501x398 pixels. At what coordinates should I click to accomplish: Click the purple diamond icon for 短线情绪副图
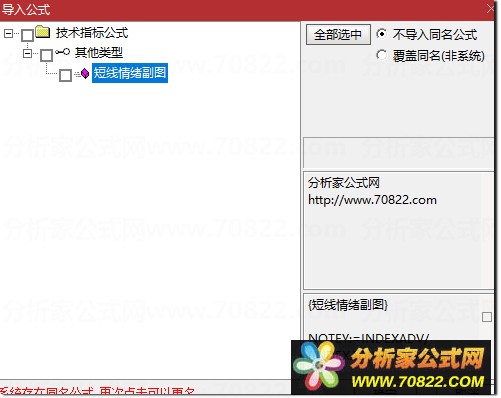[85, 73]
